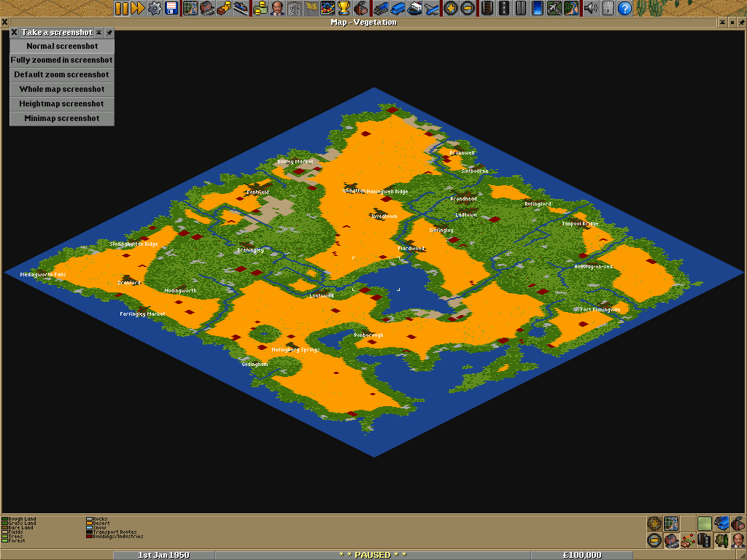Choose Fully zoomed in screenshot
Screen dimensions: 747x560
(62, 60)
